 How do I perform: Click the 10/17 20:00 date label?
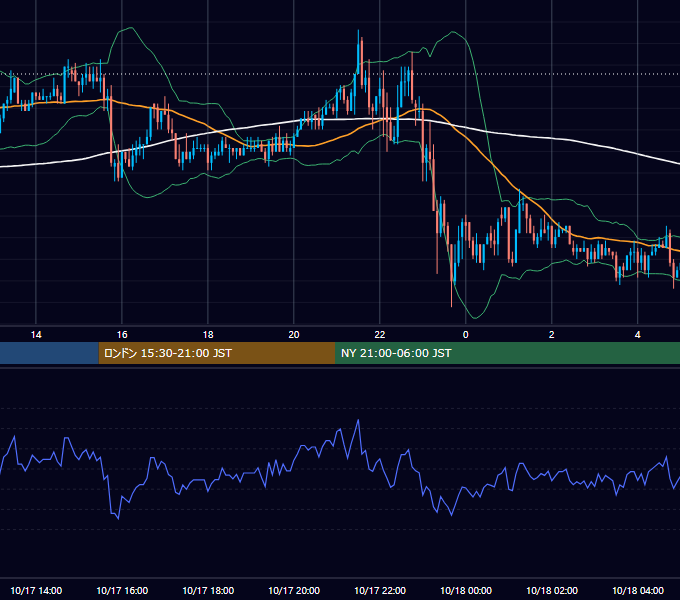point(294,590)
